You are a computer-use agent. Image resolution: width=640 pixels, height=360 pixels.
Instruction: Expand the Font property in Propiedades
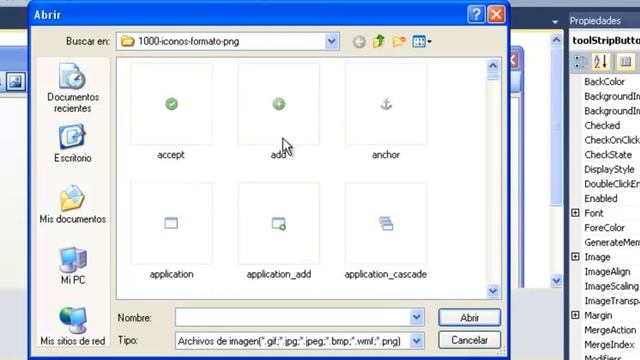(576, 213)
